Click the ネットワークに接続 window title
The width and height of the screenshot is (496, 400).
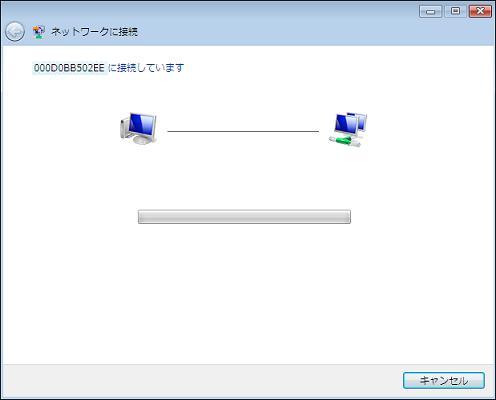[x=94, y=32]
